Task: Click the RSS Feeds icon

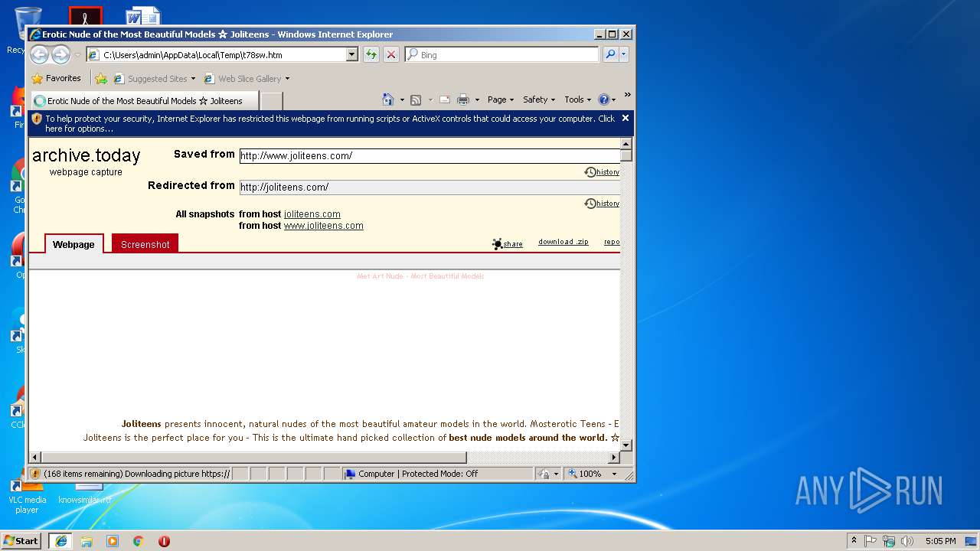Action: coord(416,99)
